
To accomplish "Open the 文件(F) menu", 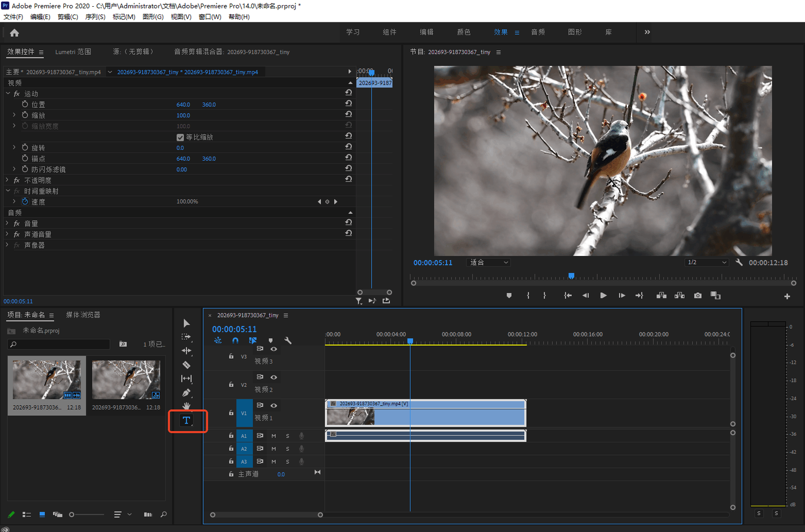I will (x=13, y=17).
